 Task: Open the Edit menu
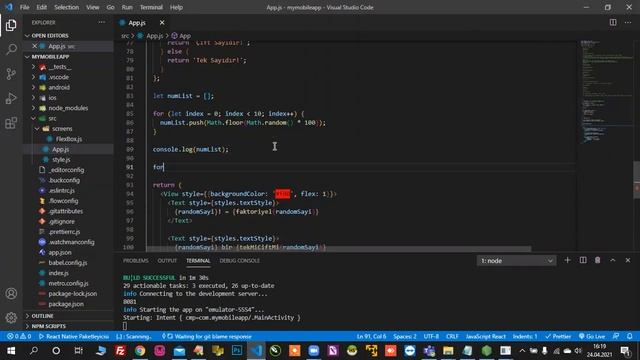[42, 7]
